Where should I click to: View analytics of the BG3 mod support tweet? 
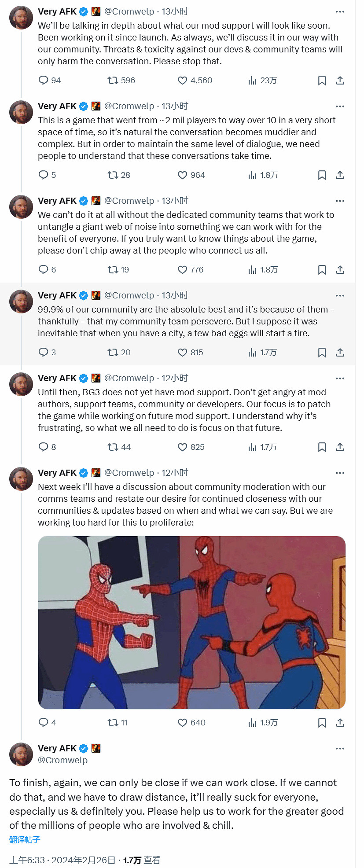(x=252, y=447)
